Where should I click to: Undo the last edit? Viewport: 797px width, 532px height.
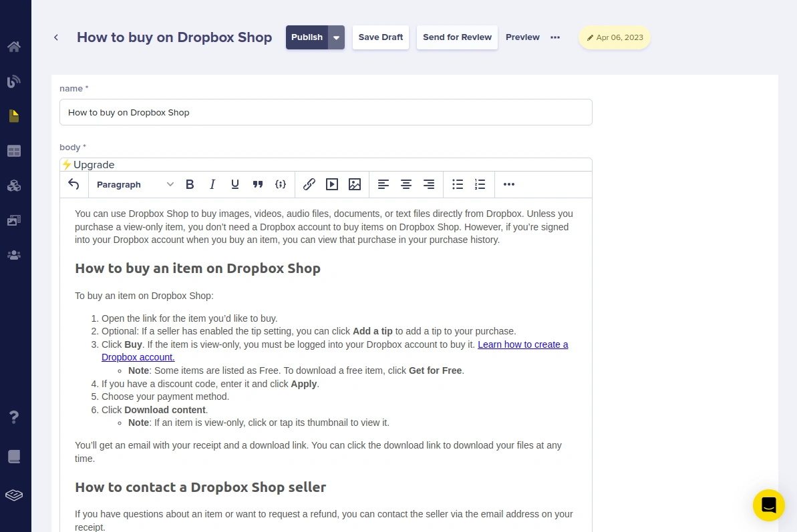tap(74, 184)
